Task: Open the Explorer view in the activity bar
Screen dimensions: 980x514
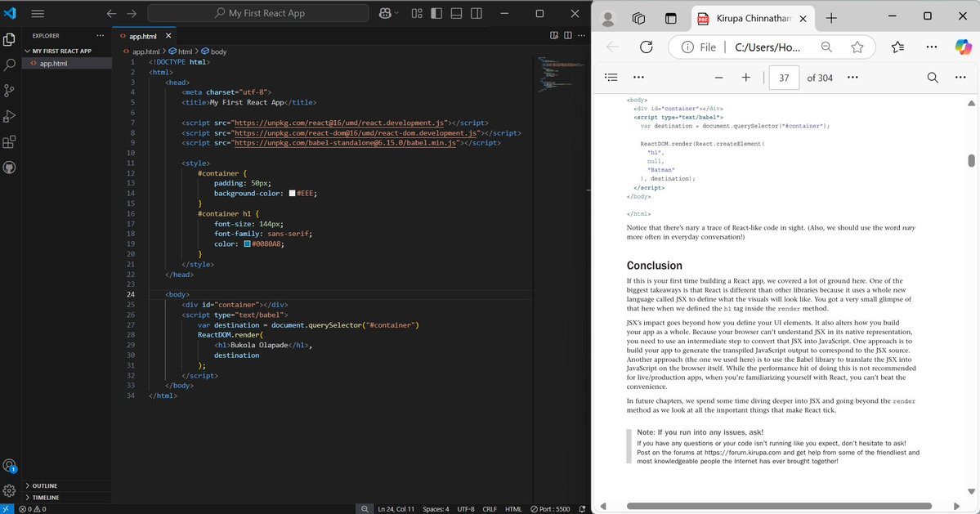Action: [x=9, y=39]
